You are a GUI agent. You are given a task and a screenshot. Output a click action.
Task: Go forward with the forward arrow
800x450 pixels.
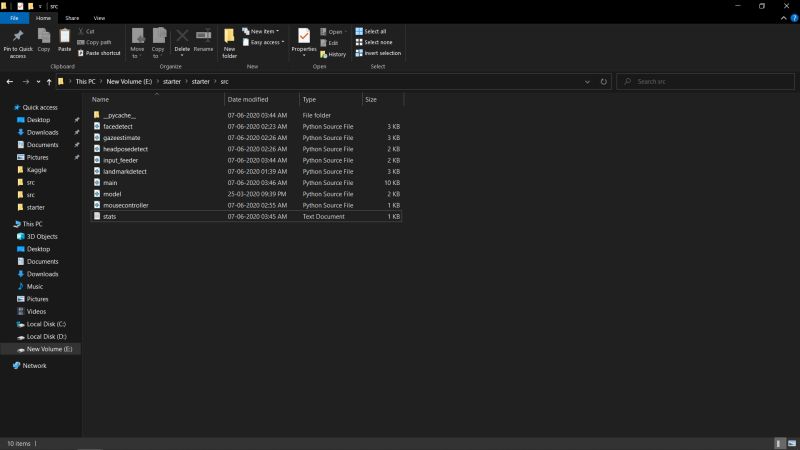coord(26,82)
